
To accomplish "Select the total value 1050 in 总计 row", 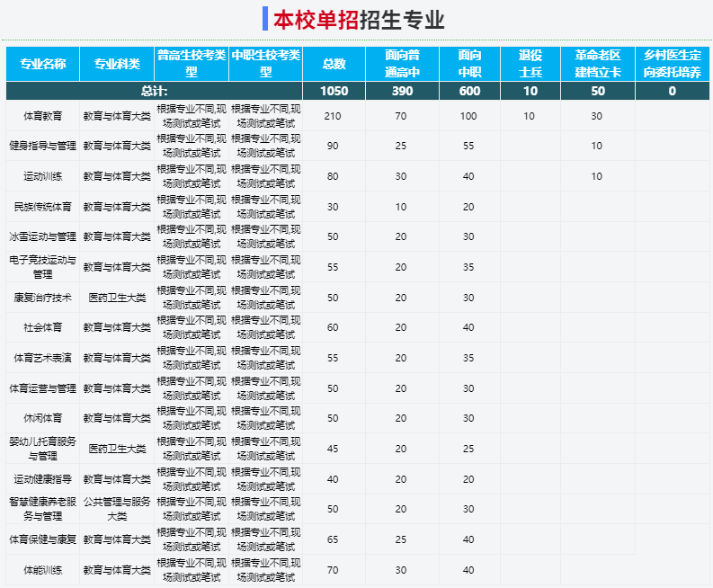I will pyautogui.click(x=333, y=91).
